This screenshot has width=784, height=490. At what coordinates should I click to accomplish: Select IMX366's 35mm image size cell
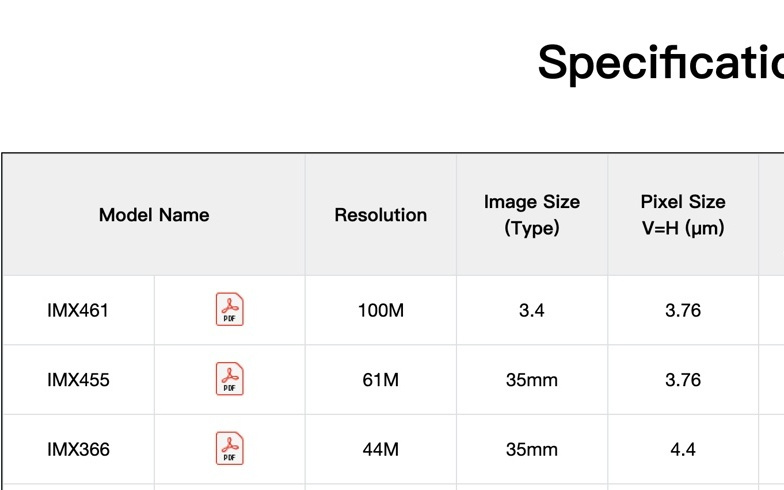click(x=532, y=450)
